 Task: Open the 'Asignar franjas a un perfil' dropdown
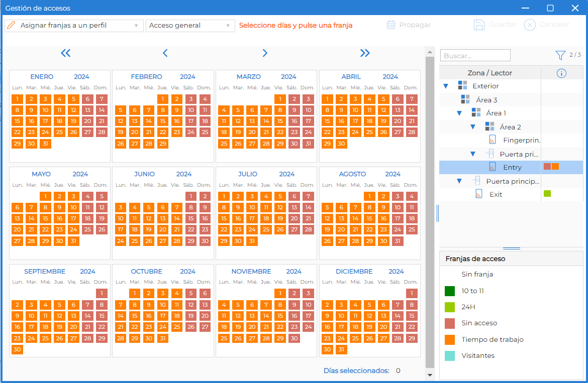click(74, 26)
